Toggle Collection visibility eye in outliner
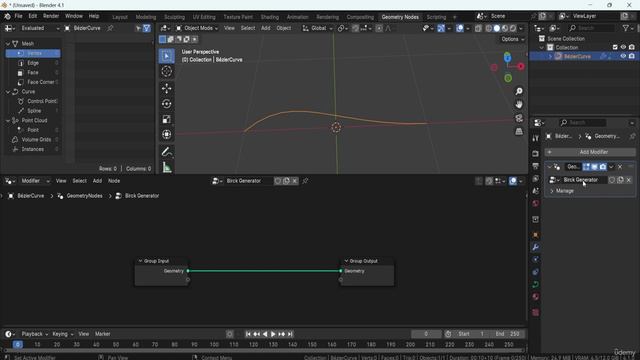This screenshot has width=640, height=360. 623,47
